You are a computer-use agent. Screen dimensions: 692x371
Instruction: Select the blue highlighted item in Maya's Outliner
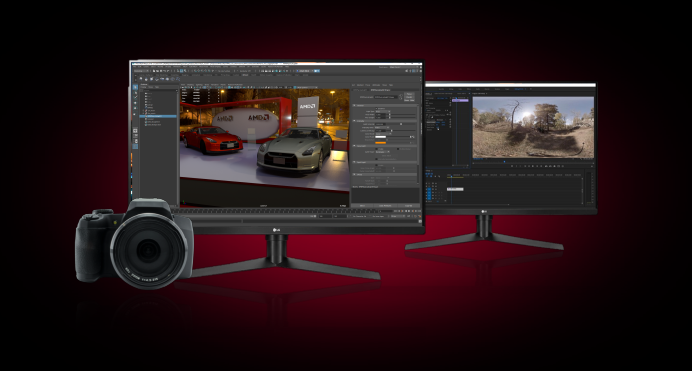click(158, 116)
